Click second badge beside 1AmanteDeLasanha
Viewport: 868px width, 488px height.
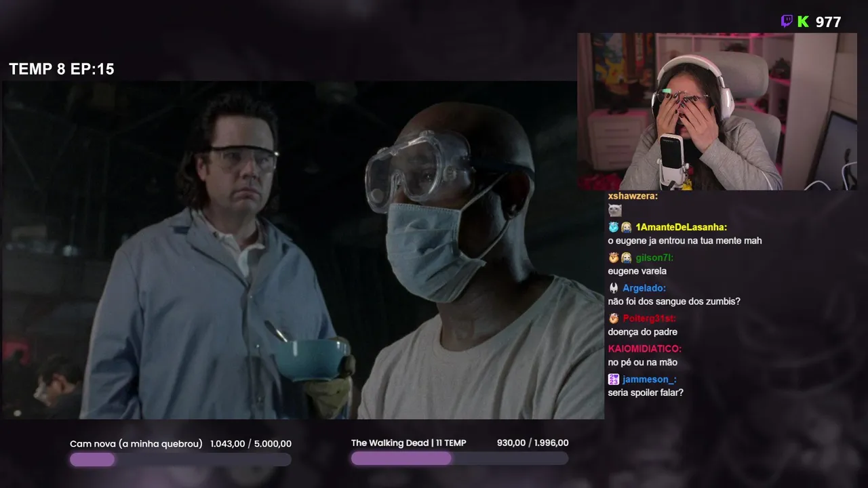627,227
